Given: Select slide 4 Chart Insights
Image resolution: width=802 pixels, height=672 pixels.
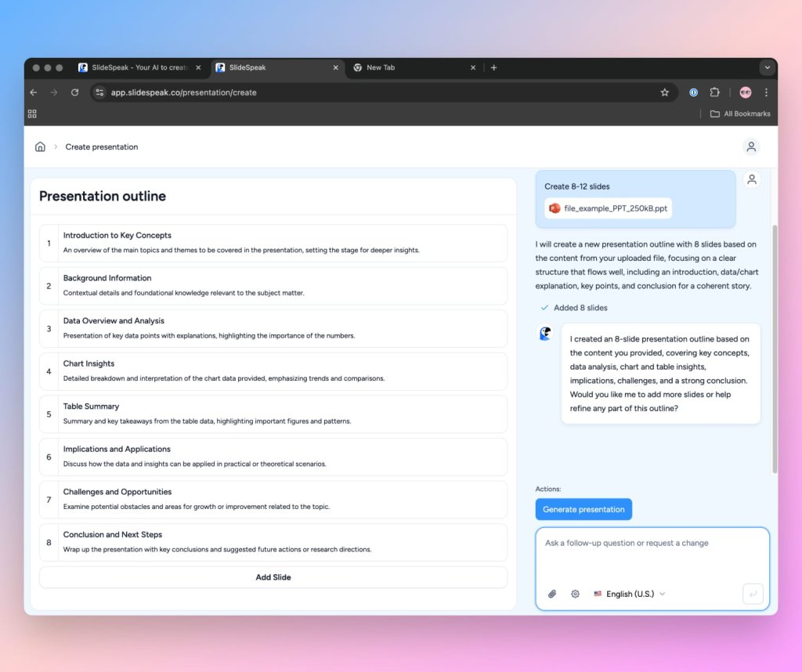Looking at the screenshot, I should [273, 371].
